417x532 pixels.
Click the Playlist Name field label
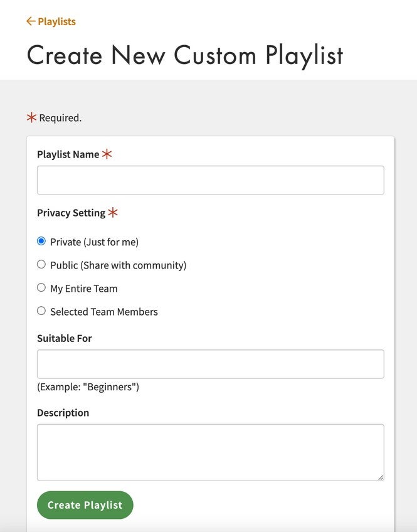coord(68,154)
